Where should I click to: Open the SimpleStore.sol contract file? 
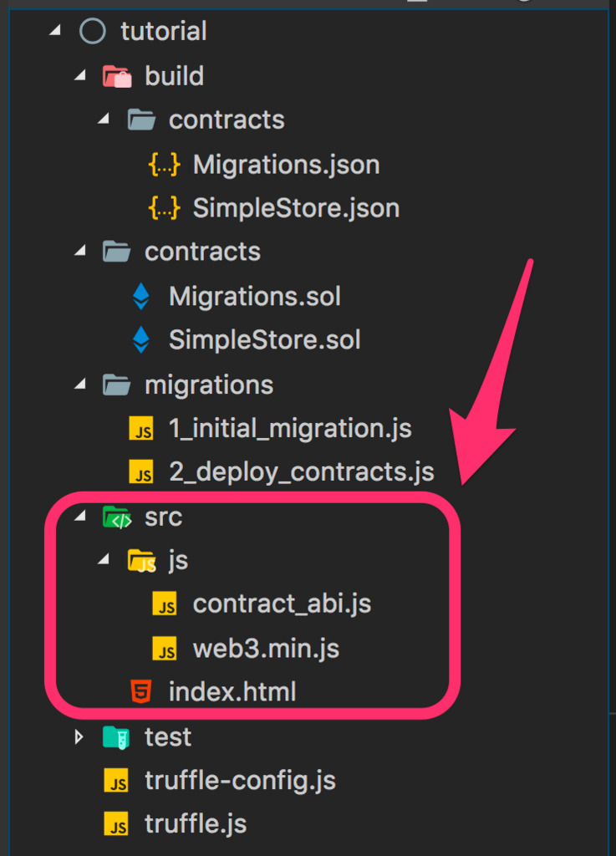[265, 339]
